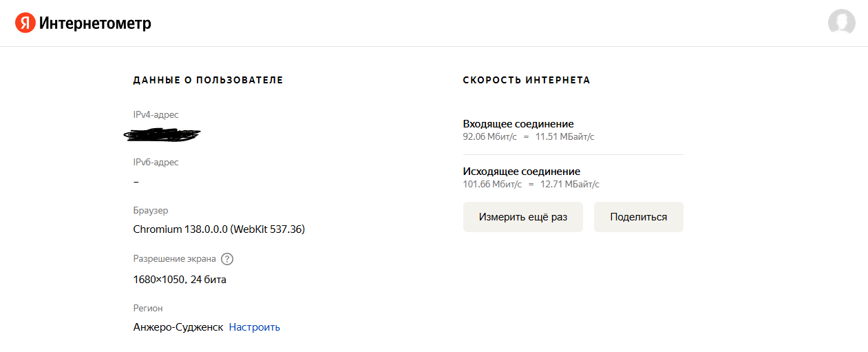
Task: Click the Chromium 138.0.0.0 browser text
Action: pos(219,229)
